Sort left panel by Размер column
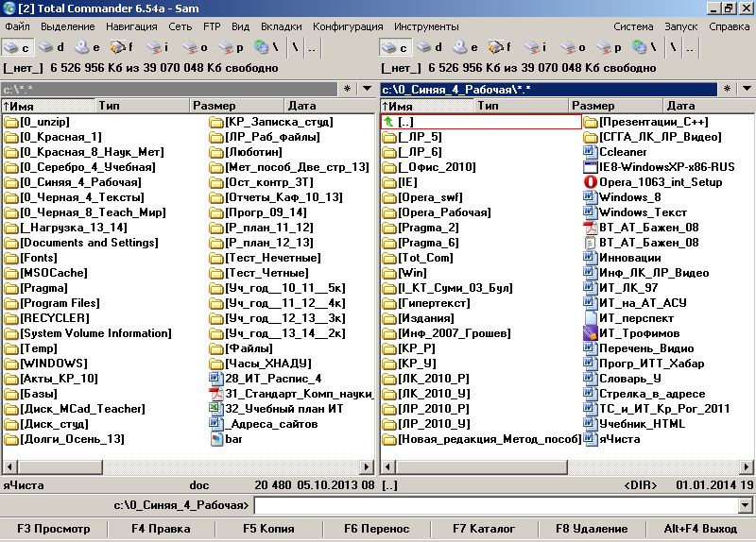This screenshot has height=542, width=756. pyautogui.click(x=236, y=106)
